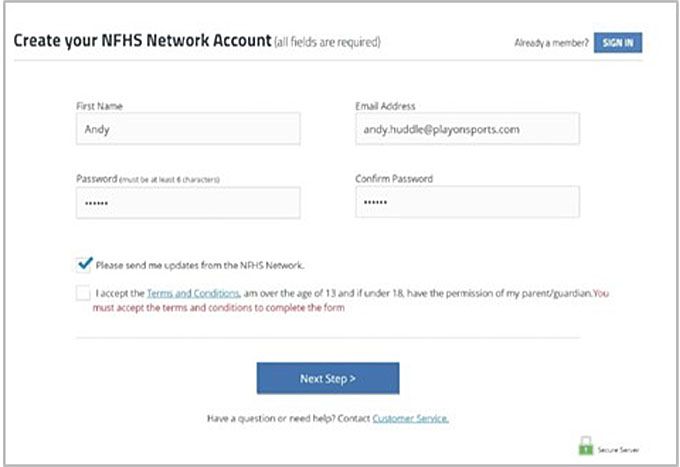
Task: Click the green Secure Server lock icon
Action: click(x=586, y=445)
